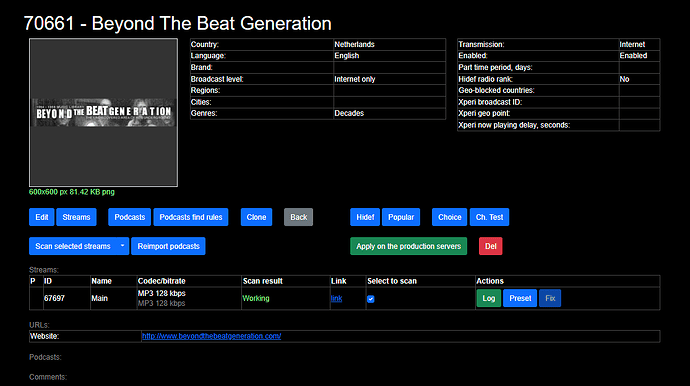690x386 pixels.
Task: Select the Netherlands country value
Action: pos(354,44)
